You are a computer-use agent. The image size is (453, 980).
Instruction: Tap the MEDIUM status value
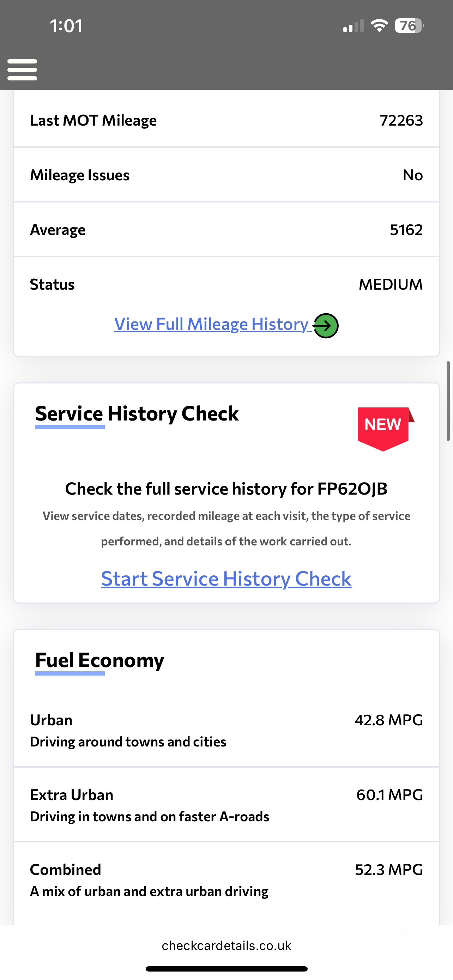pos(390,285)
